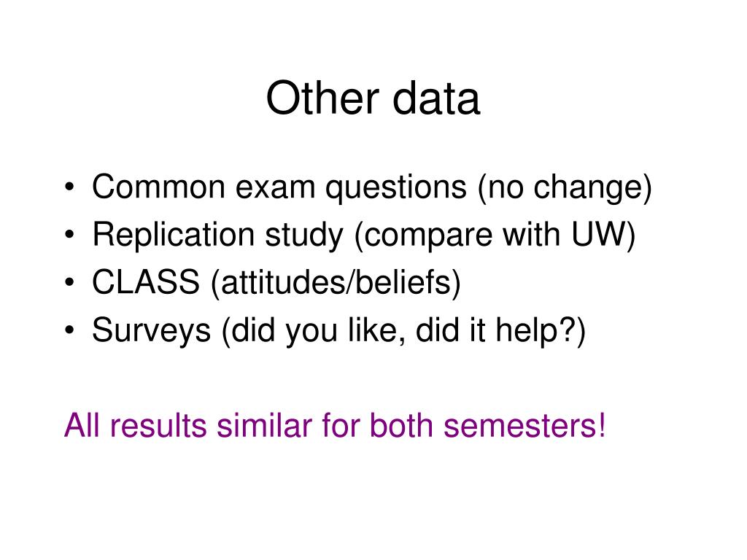747x560 pixels.
Task: Click the words "Common exam questions"
Action: (279, 188)
